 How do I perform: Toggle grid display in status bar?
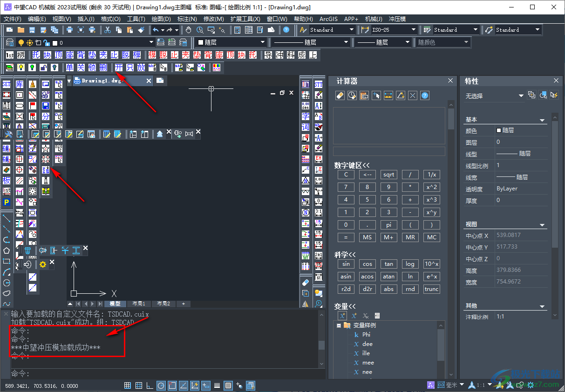pos(139,385)
